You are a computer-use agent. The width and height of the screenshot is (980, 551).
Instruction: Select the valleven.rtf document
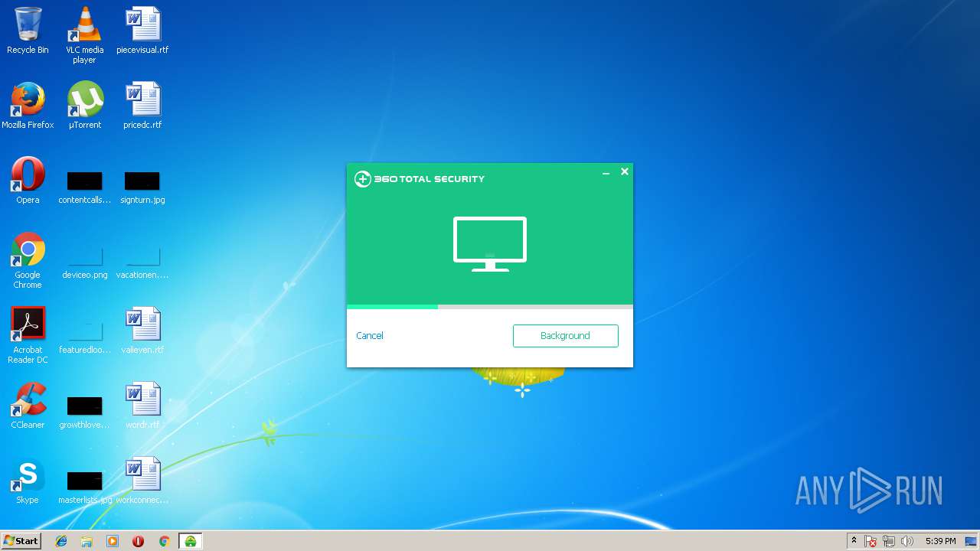click(142, 331)
